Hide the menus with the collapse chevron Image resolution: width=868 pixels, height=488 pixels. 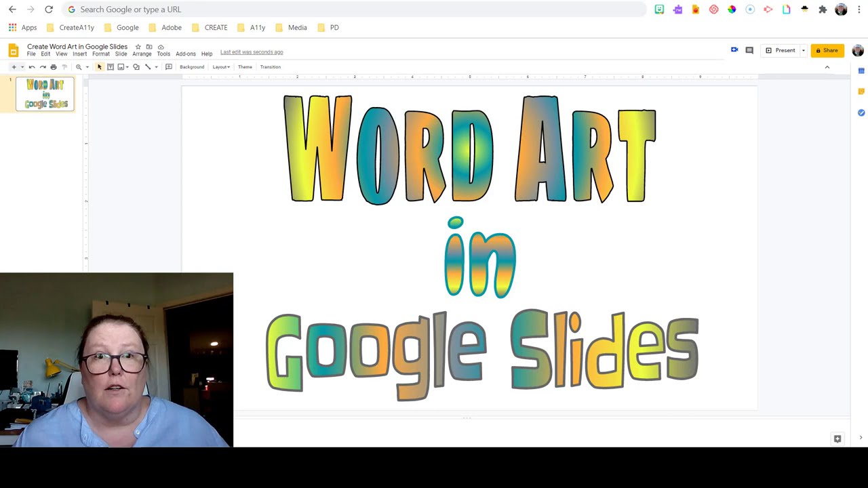(827, 67)
